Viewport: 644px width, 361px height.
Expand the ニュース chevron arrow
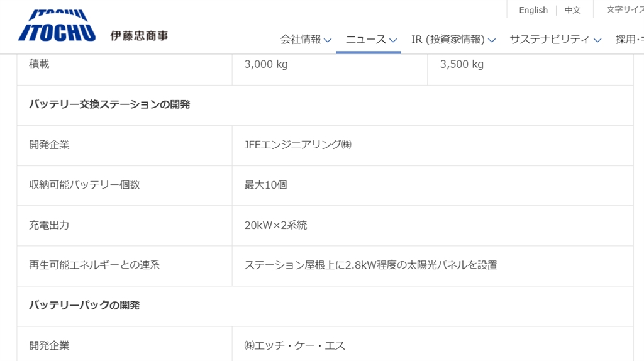point(393,40)
